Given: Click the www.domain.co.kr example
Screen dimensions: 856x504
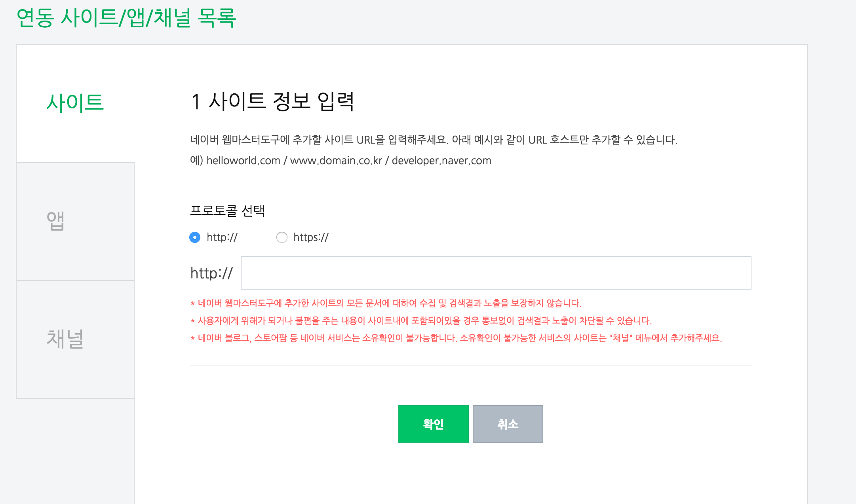Looking at the screenshot, I should click(x=335, y=161).
